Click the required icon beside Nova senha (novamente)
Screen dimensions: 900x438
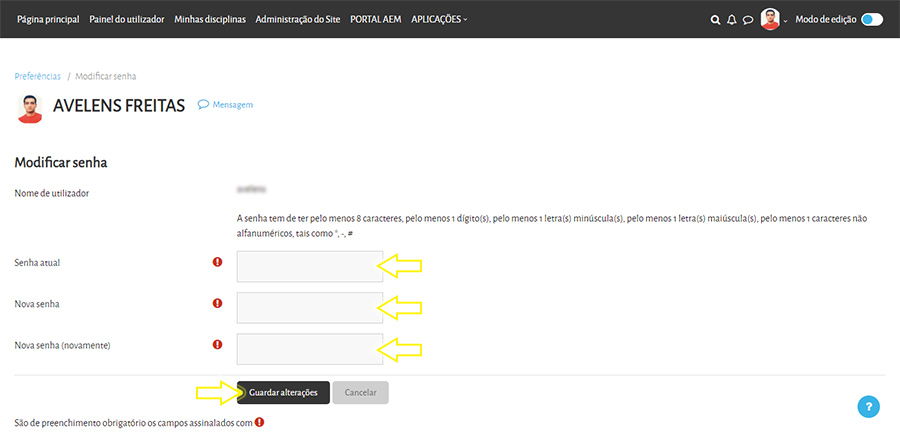point(217,345)
